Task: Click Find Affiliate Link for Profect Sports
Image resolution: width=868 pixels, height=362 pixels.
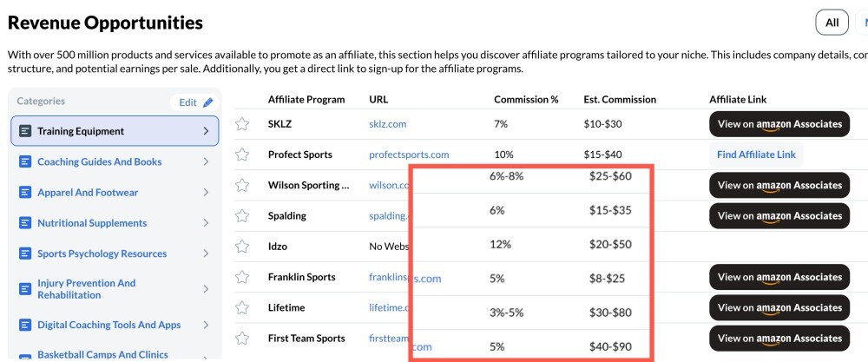Action: click(x=756, y=155)
